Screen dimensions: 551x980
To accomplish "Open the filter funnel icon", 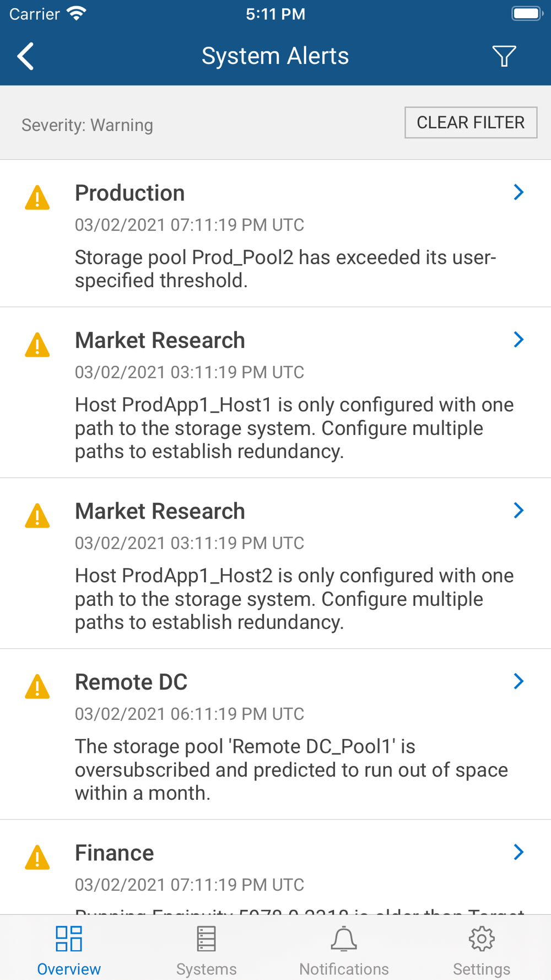I will click(504, 56).
